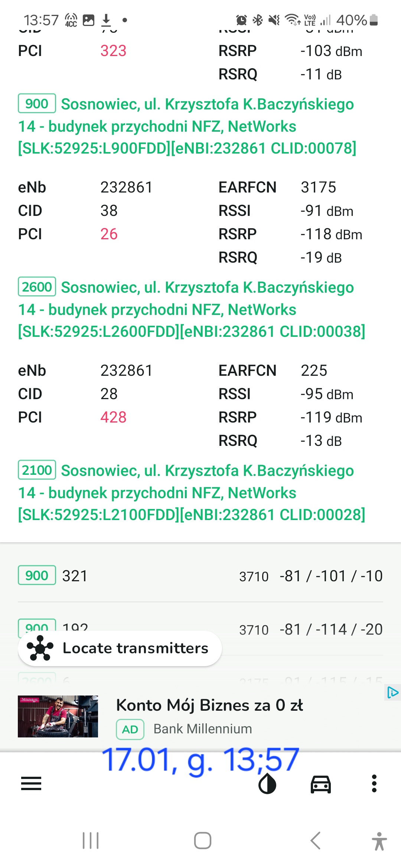This screenshot has height=868, width=401.
Task: Tap the Locate transmitters button
Action: [x=120, y=648]
